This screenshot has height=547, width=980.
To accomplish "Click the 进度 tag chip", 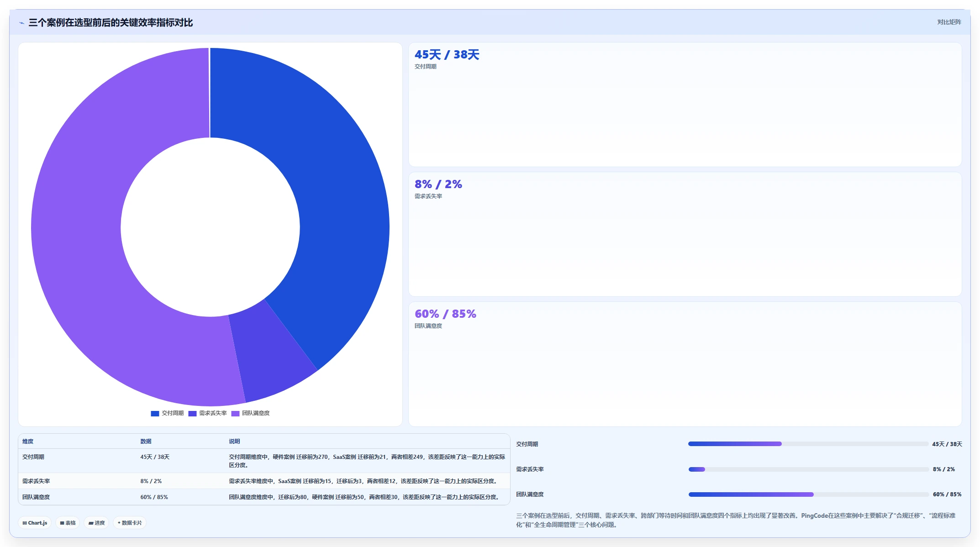I will click(96, 523).
